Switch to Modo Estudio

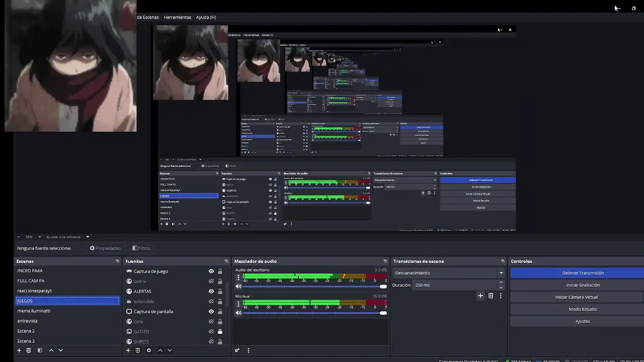[577, 309]
